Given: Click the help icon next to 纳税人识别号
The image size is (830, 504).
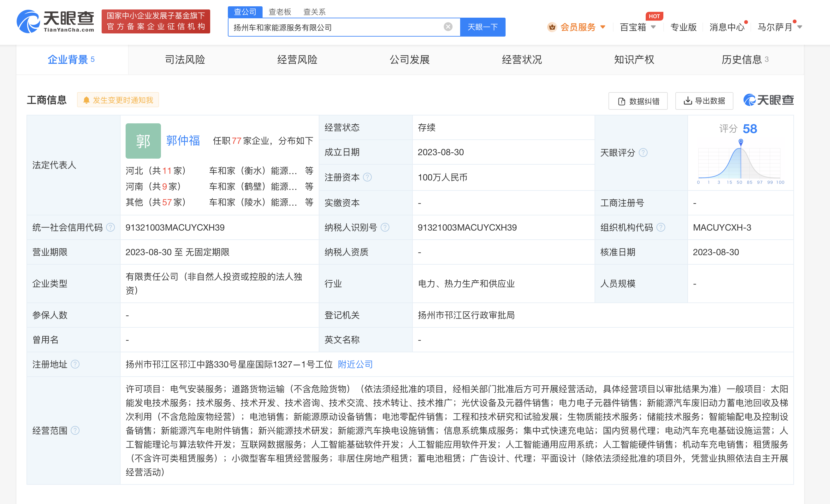Looking at the screenshot, I should coord(385,228).
